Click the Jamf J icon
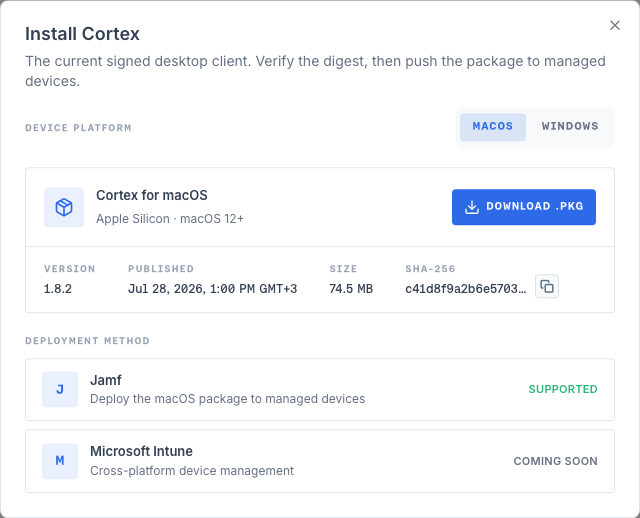The width and height of the screenshot is (640, 518). tap(60, 389)
